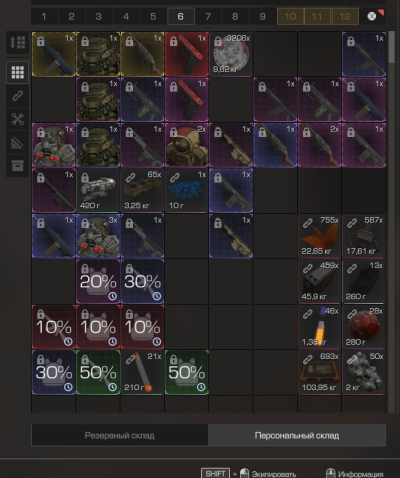Select the sort inventory icon in sidebar

17,42
